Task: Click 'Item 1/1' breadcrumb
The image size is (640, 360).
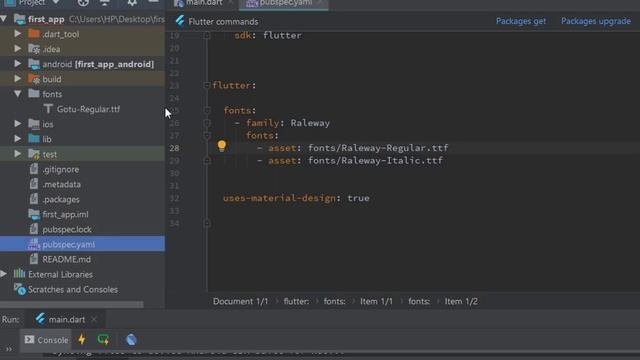Action: [376, 301]
